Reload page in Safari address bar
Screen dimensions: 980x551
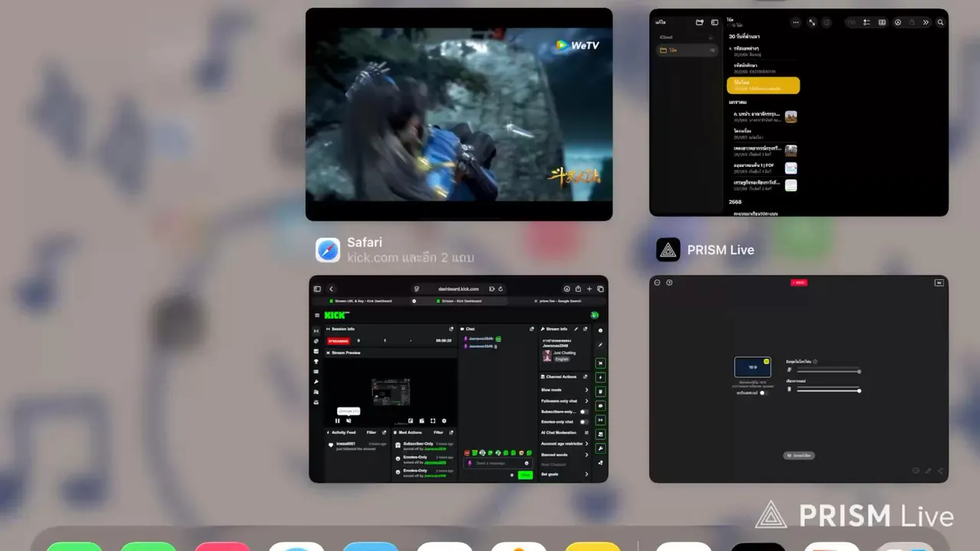point(501,289)
